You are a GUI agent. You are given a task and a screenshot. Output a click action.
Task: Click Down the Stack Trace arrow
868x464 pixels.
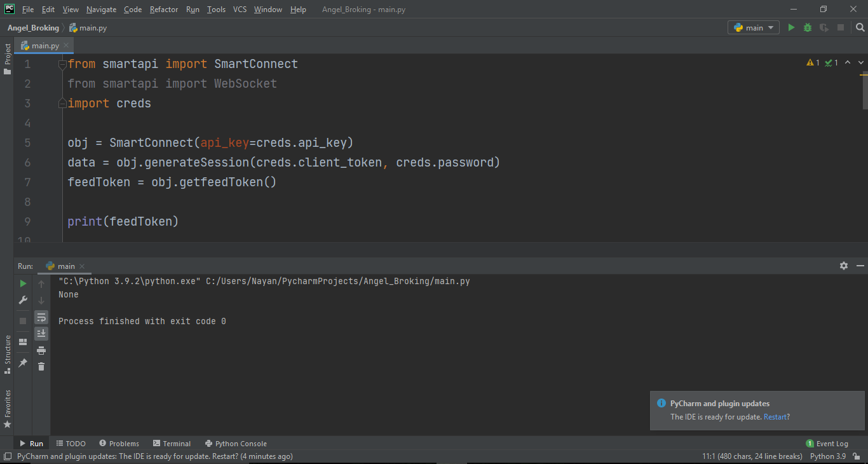click(x=41, y=300)
